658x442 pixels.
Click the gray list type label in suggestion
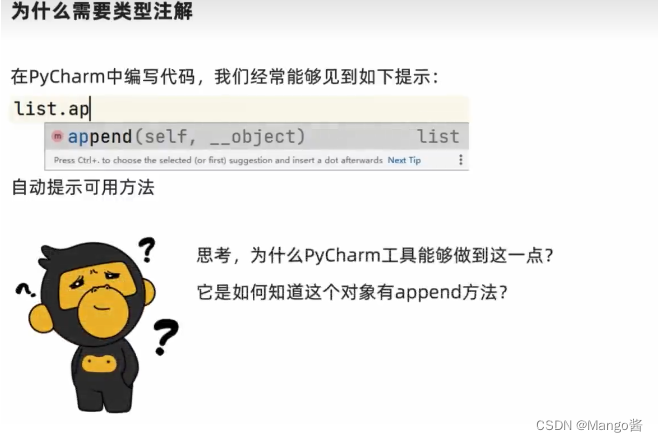pyautogui.click(x=438, y=136)
